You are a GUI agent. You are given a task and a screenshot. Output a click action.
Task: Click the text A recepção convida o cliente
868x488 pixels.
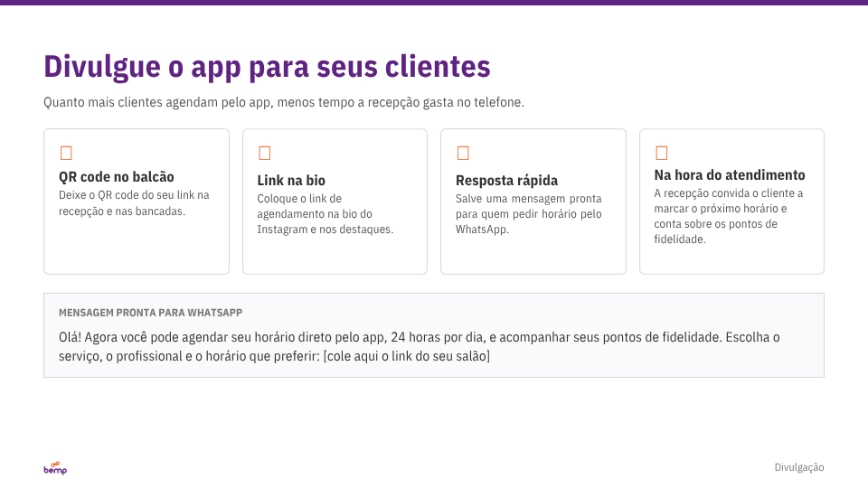tap(729, 216)
